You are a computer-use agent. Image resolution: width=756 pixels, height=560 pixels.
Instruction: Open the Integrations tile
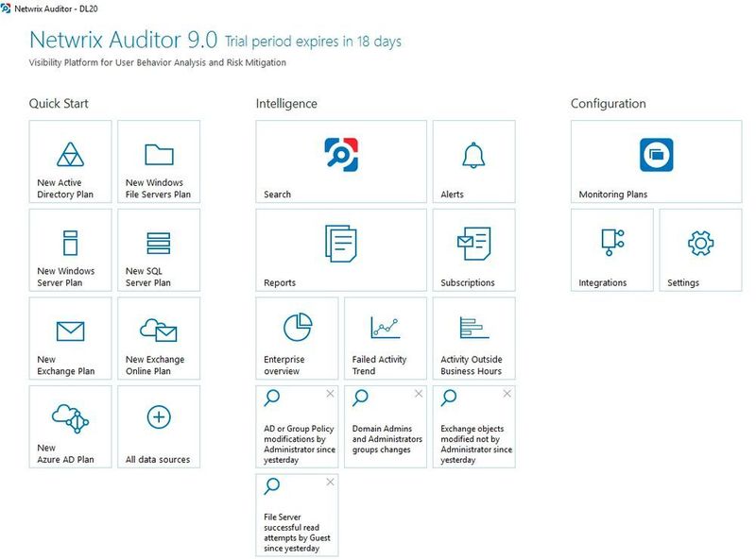611,249
